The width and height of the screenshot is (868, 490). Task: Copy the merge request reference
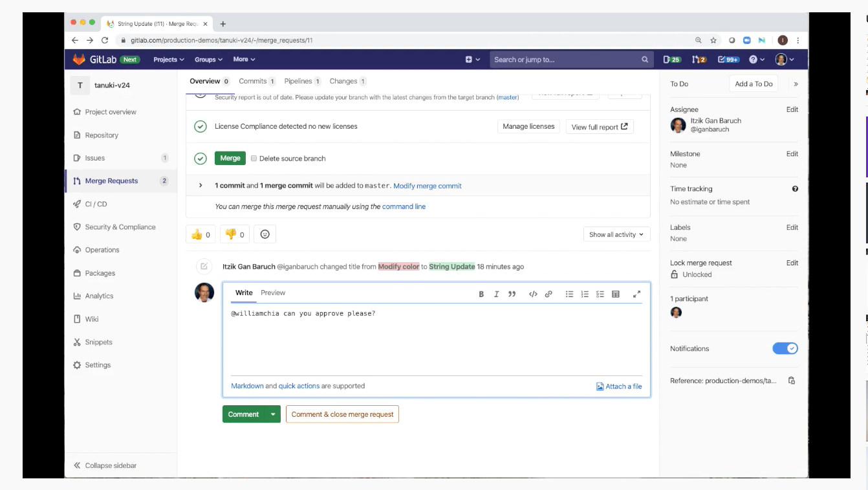tap(792, 381)
